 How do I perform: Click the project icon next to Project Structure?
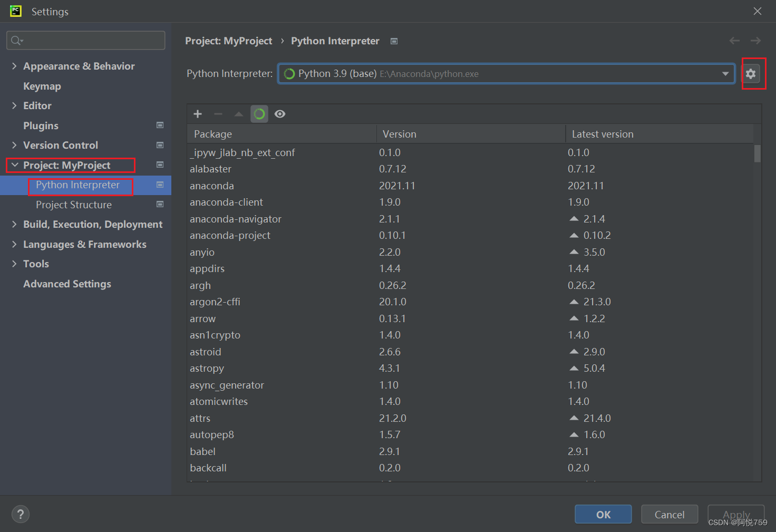pos(160,204)
